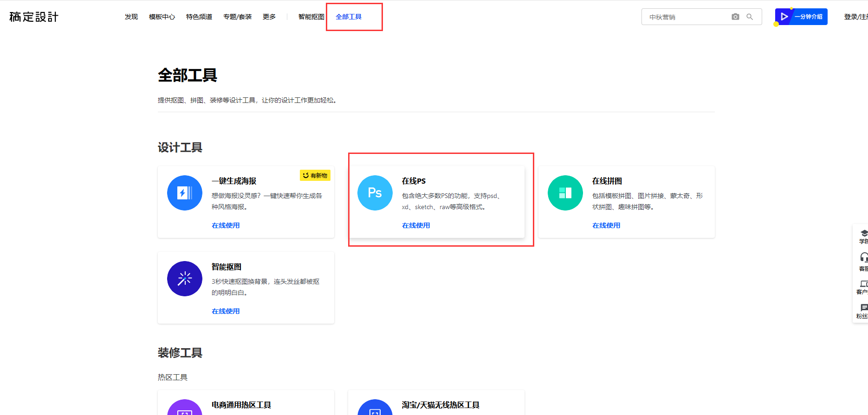Open 淘宝/天猫无线热区工具 title
Viewport: 868px width, 415px height.
coord(440,405)
